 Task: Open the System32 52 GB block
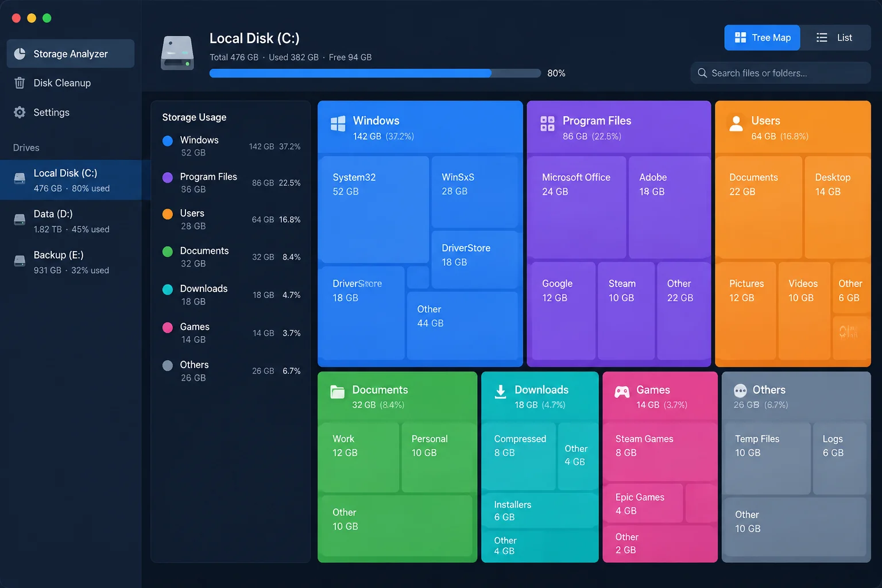pyautogui.click(x=374, y=210)
